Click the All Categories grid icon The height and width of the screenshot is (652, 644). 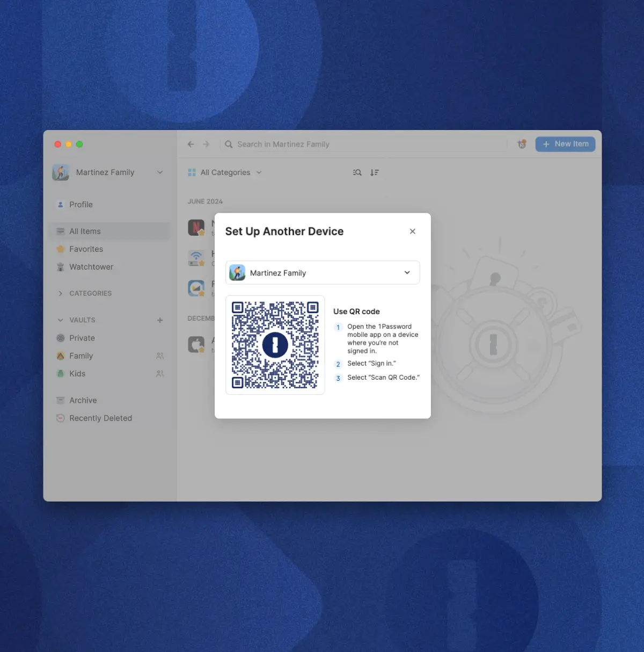point(192,172)
